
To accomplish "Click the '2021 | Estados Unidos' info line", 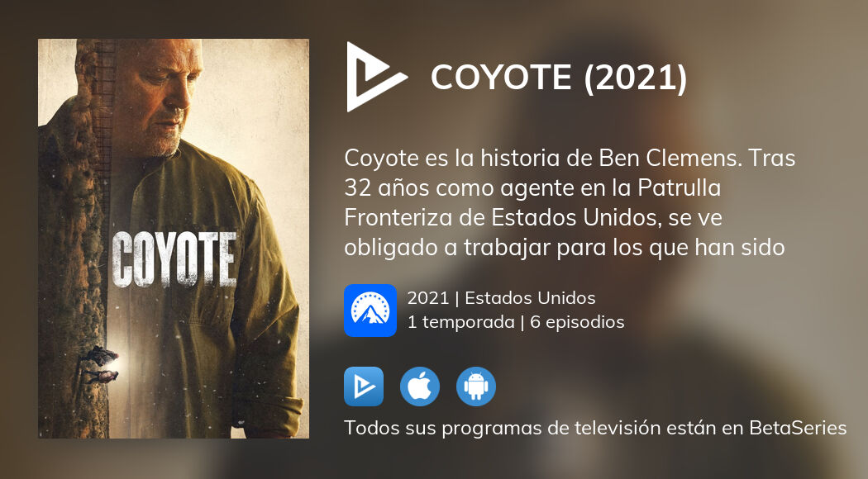I will [502, 298].
